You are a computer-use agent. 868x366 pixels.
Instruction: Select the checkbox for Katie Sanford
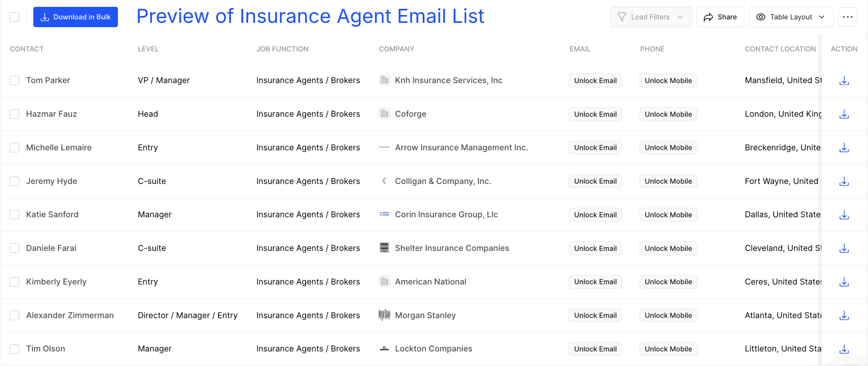pyautogui.click(x=14, y=215)
